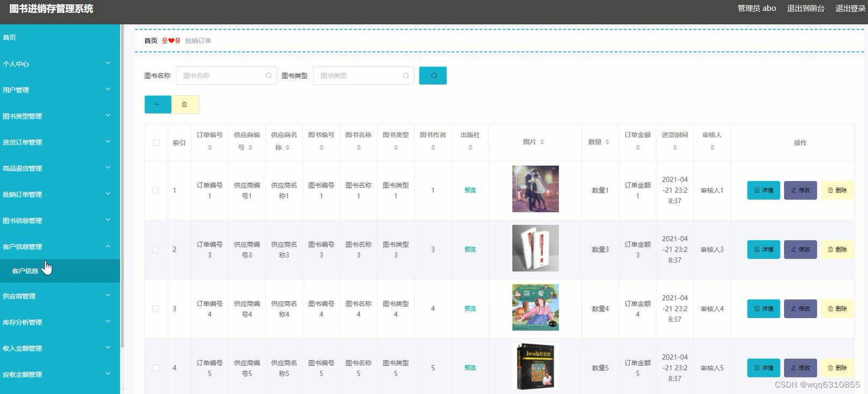Collapse 客户信息管理 menu chevron
Screen dimensions: 868x394
(108, 246)
